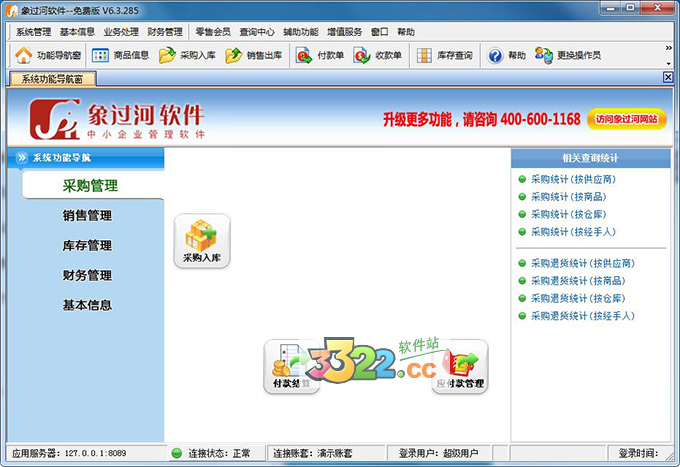Open the 业务处理 menu
This screenshot has height=467, width=680.
[x=121, y=32]
